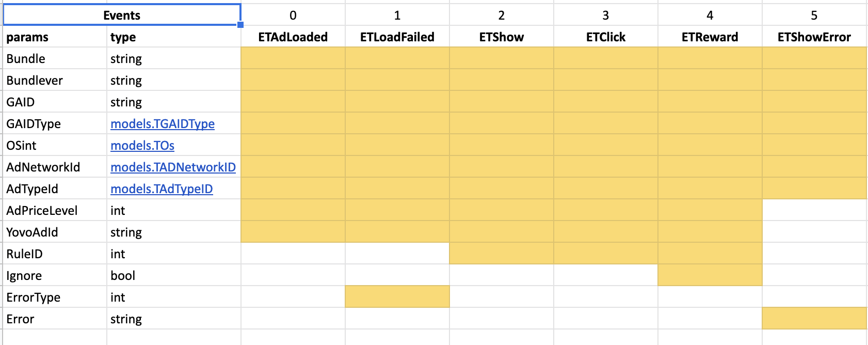Select the highlighted ErrorType cell under ETLoadFailed

(397, 297)
